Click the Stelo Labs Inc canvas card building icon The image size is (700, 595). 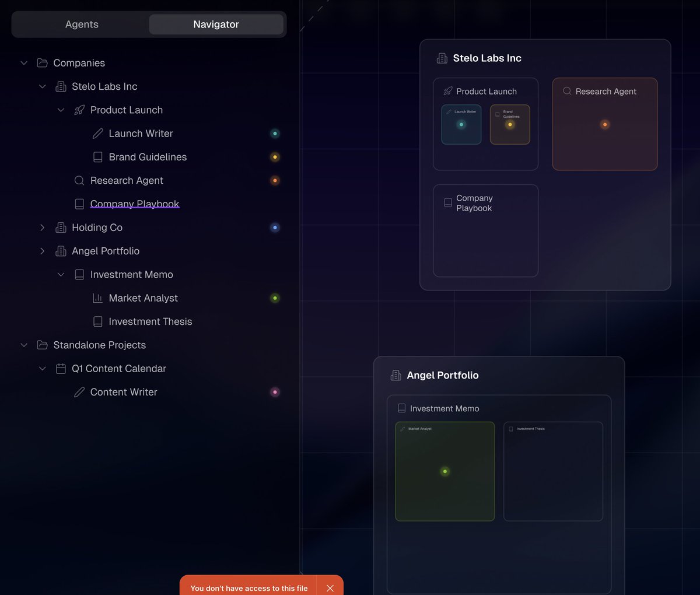pos(442,58)
